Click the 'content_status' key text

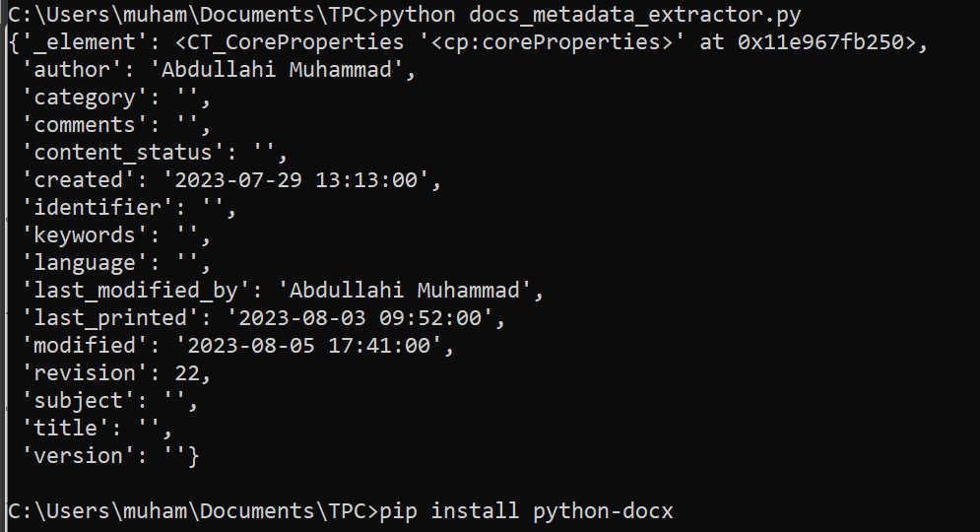[122, 153]
